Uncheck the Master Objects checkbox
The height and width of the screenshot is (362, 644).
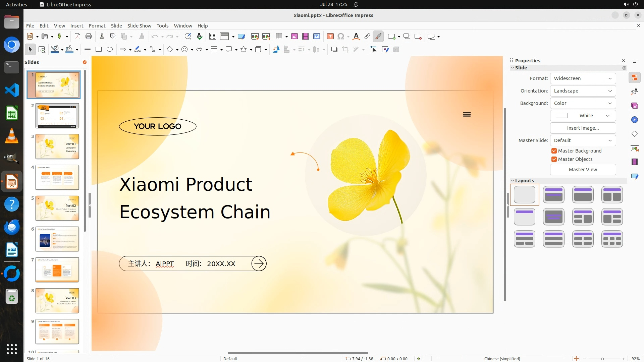[554, 159]
